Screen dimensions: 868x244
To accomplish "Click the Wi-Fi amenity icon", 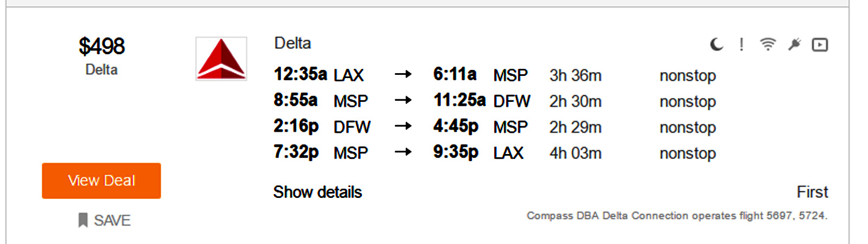I will coord(768,44).
